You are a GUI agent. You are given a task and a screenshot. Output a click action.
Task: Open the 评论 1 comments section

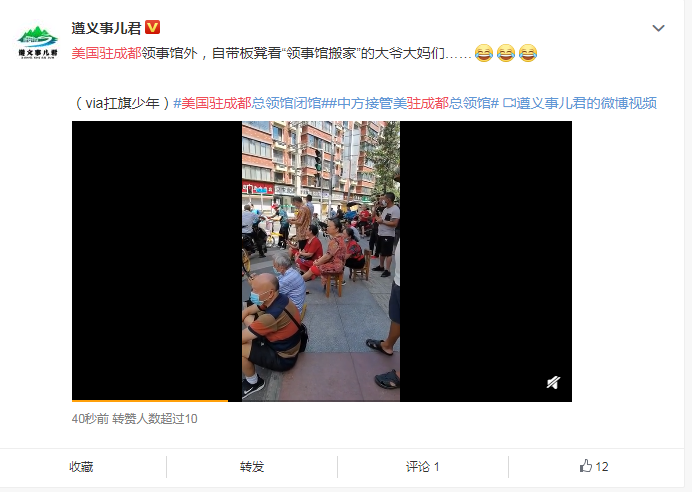click(x=423, y=466)
